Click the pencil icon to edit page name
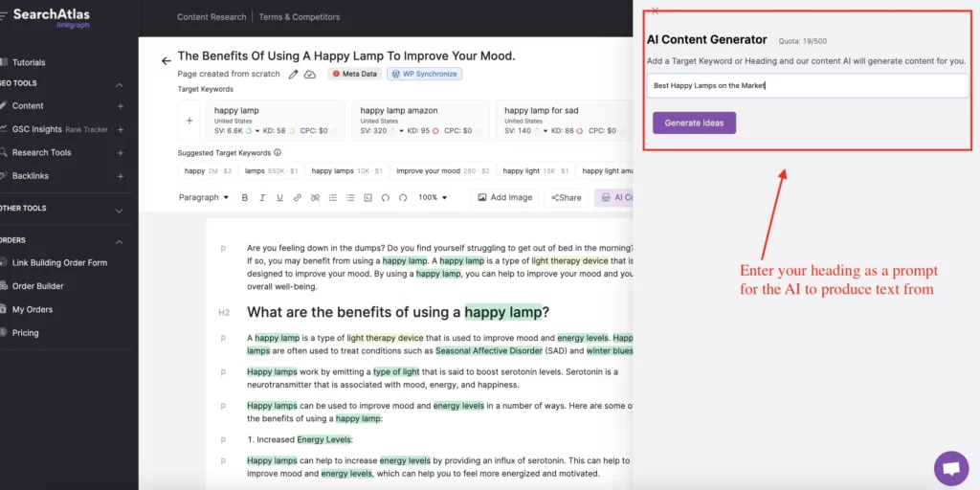The width and height of the screenshot is (980, 490). pyautogui.click(x=294, y=74)
